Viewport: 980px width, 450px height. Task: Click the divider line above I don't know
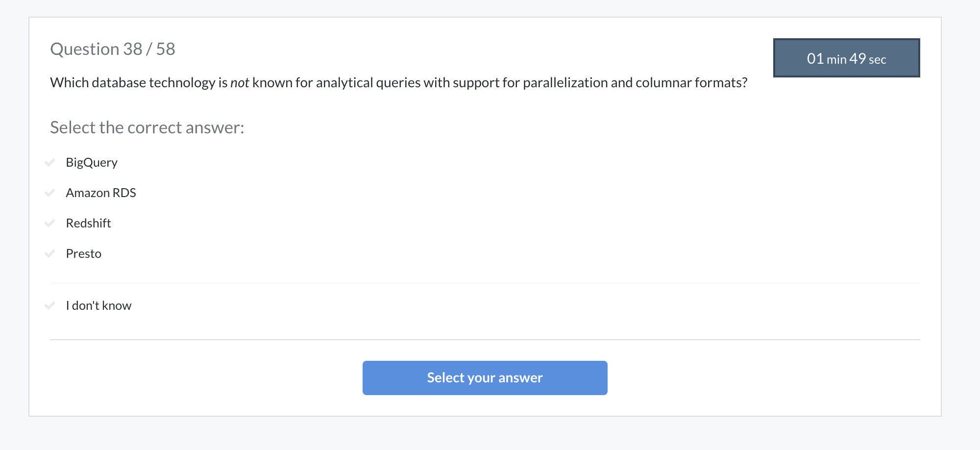click(x=485, y=281)
